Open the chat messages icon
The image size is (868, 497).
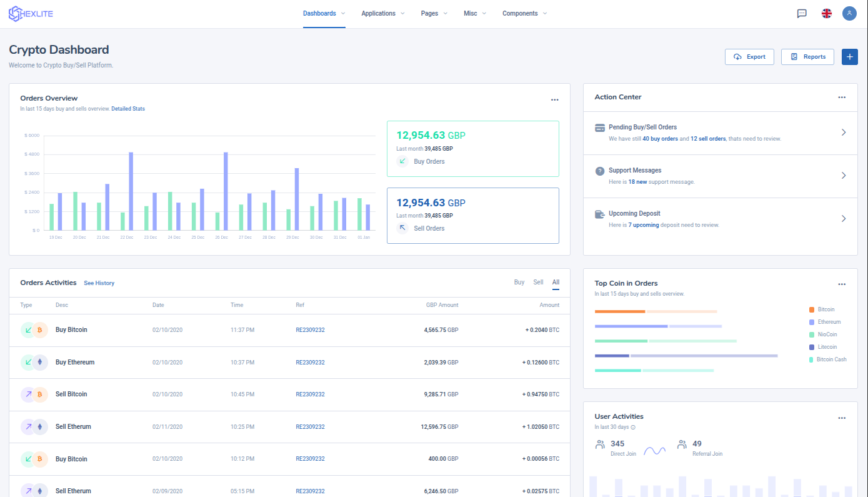[802, 13]
